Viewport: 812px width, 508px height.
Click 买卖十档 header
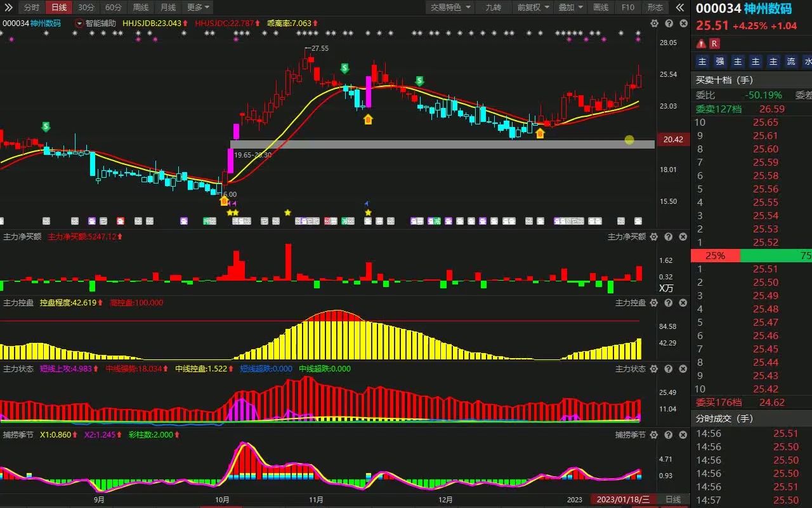[x=724, y=80]
